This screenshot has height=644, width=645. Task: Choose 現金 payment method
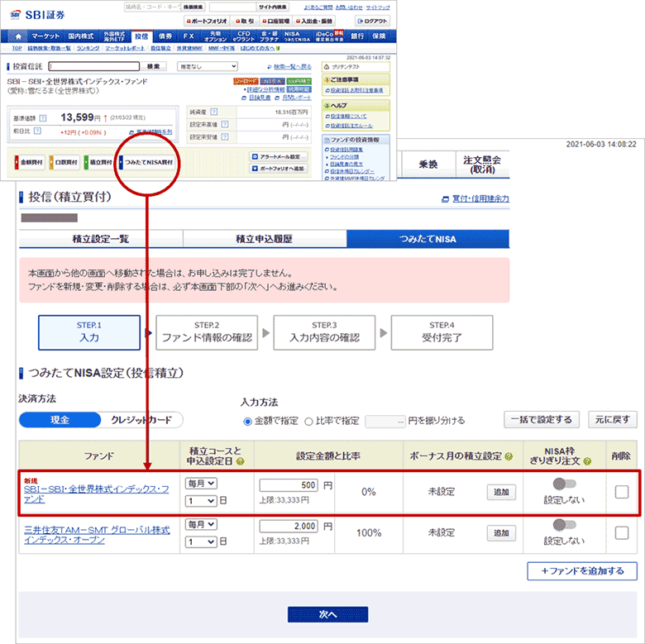(60, 420)
